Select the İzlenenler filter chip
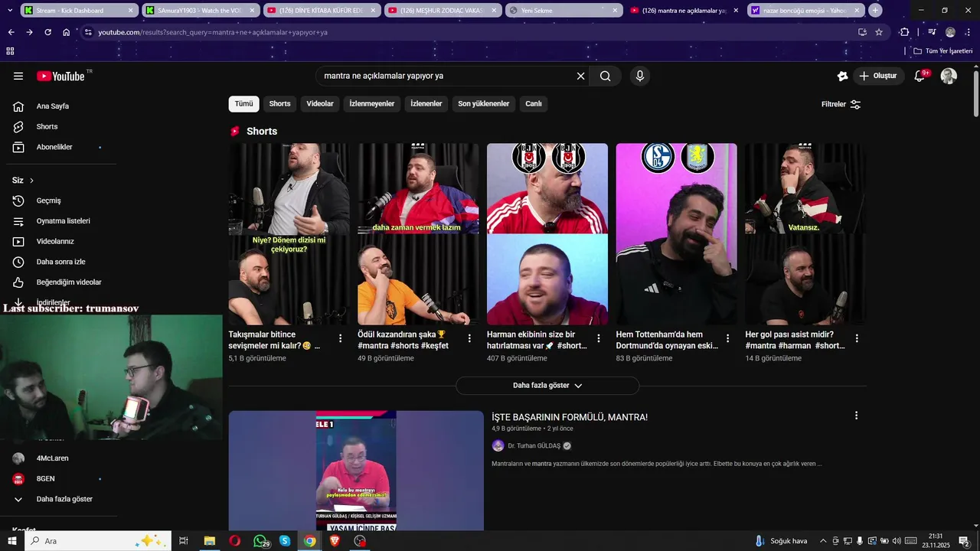The height and width of the screenshot is (551, 980). [426, 104]
